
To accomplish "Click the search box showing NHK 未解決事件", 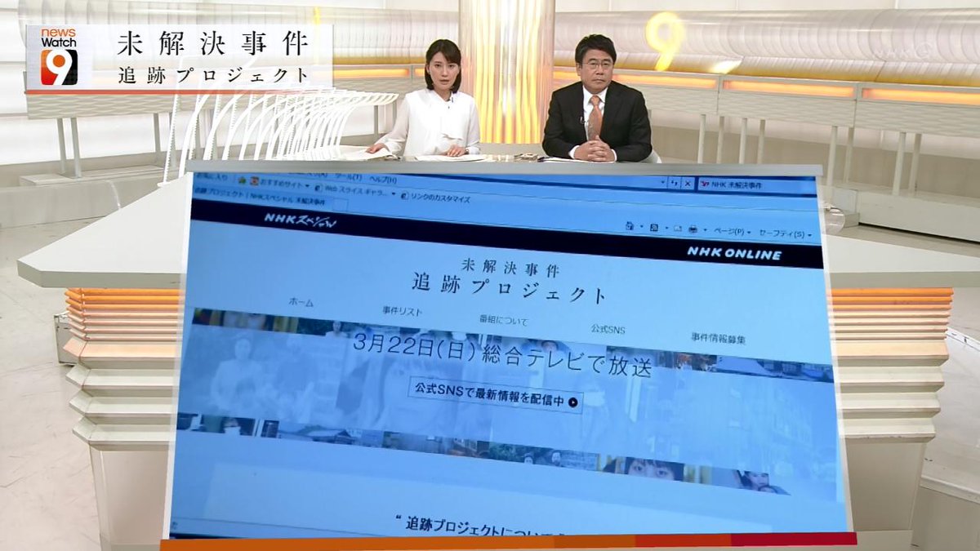I will point(755,187).
